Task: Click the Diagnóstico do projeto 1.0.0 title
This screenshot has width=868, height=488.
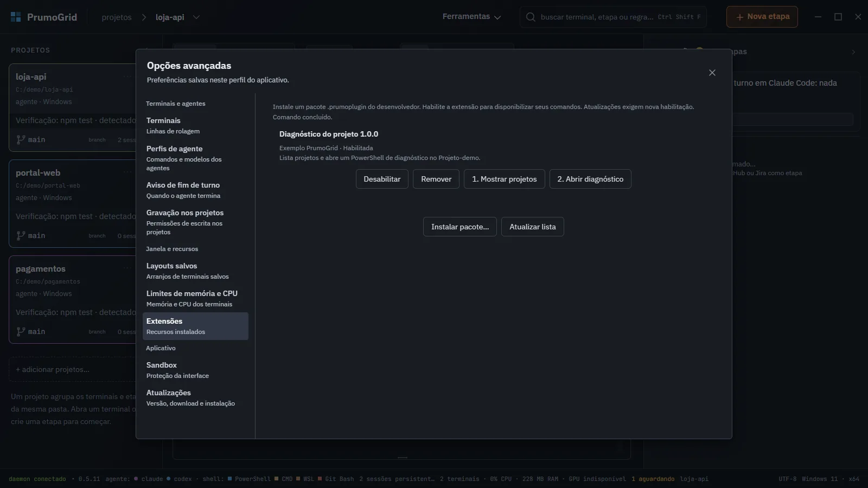Action: [329, 134]
